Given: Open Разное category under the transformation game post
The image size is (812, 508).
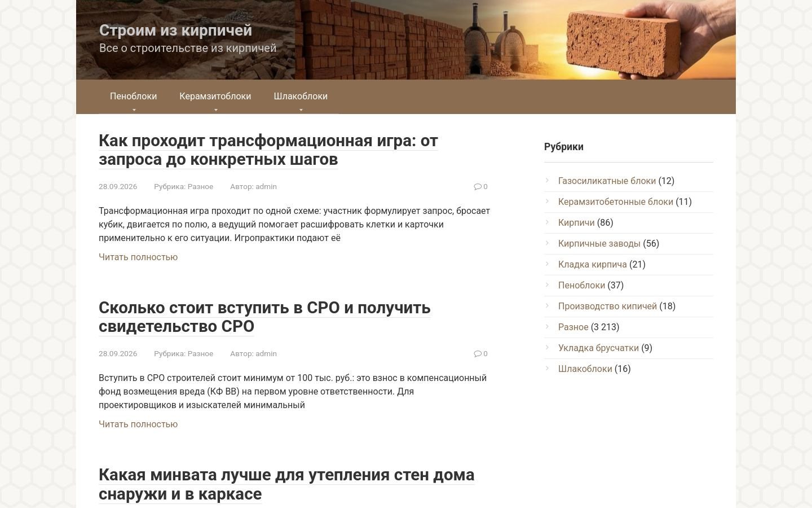Looking at the screenshot, I should coord(200,186).
